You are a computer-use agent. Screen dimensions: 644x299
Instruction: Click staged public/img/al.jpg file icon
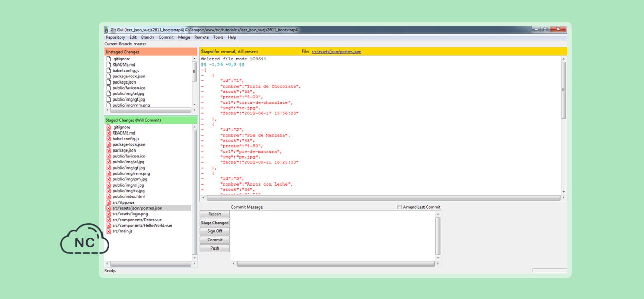pos(109,162)
